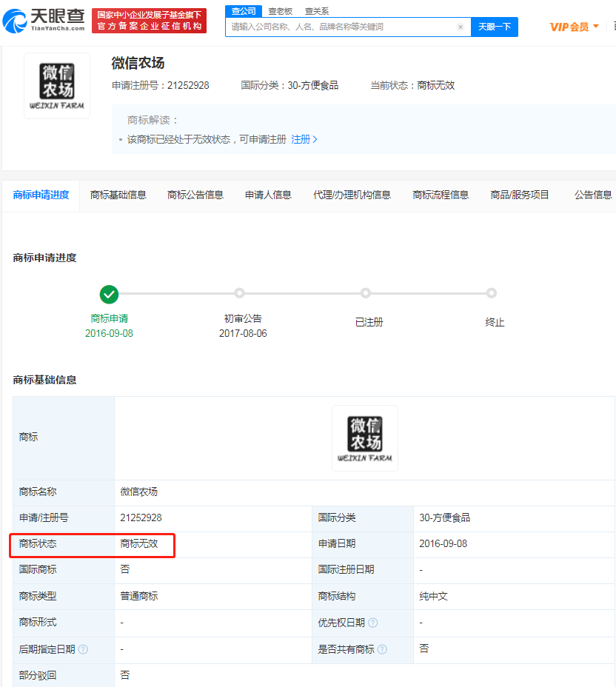Select the 申请日期 value 2016-09-08 in table
Image resolution: width=616 pixels, height=687 pixels.
443,543
